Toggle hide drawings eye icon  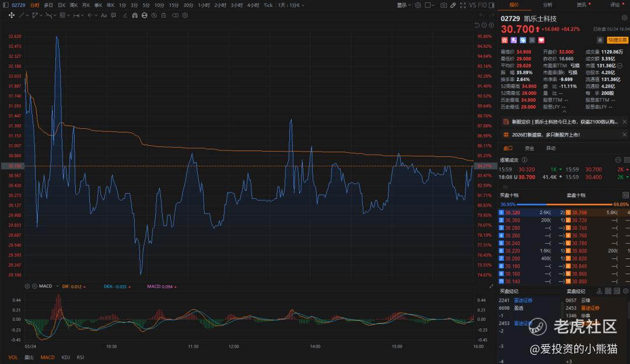coord(154,15)
